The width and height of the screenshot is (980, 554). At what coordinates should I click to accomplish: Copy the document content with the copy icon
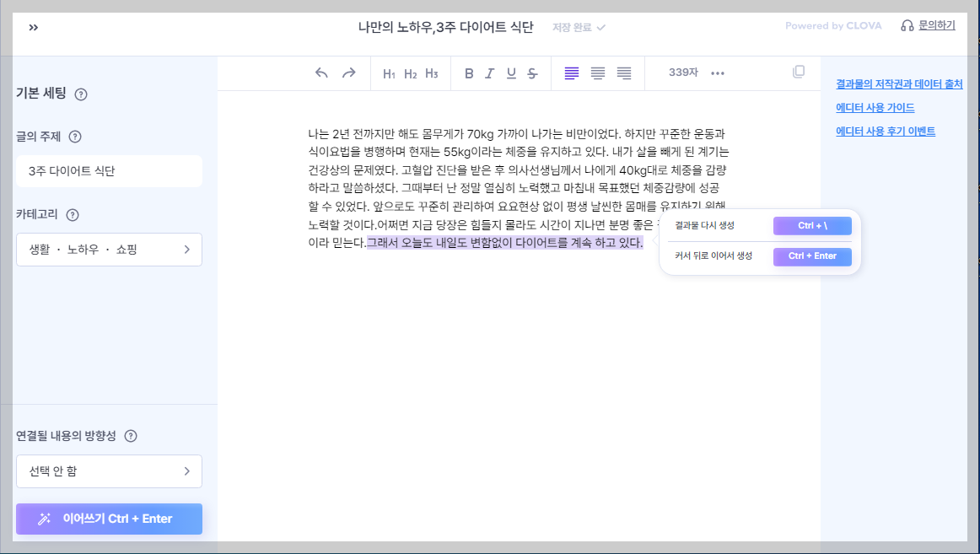tap(798, 73)
